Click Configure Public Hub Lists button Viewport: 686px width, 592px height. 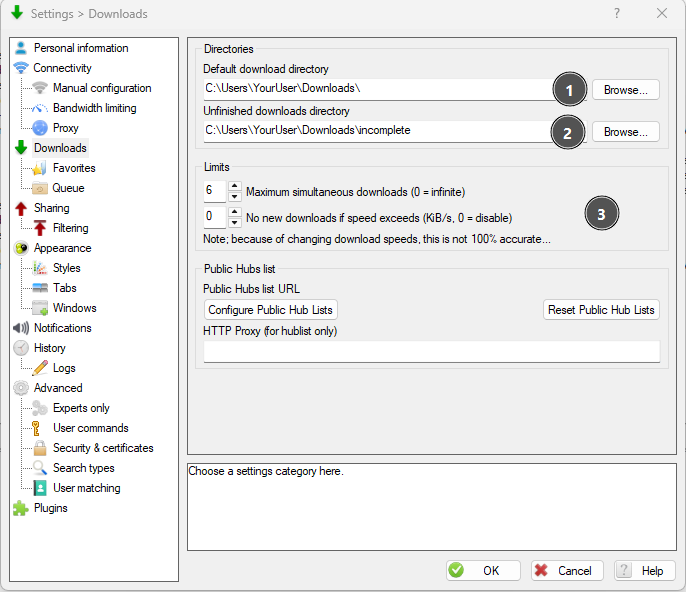[270, 310]
